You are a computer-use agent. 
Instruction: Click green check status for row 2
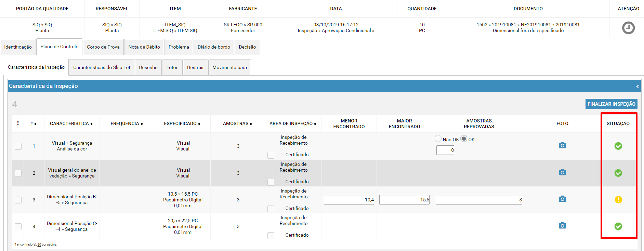[x=618, y=173]
